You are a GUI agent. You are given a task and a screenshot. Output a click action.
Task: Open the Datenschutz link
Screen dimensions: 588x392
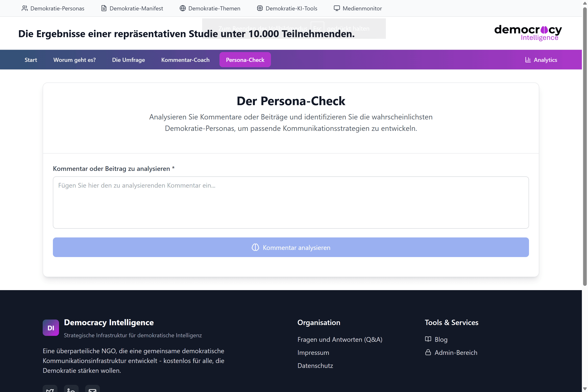(315, 365)
